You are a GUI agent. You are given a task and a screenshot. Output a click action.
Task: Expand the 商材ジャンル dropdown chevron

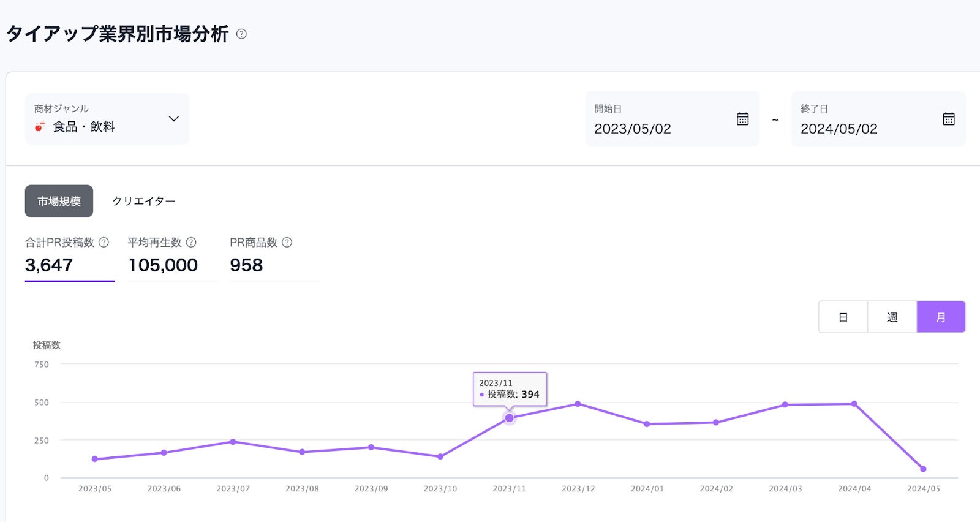[x=174, y=119]
